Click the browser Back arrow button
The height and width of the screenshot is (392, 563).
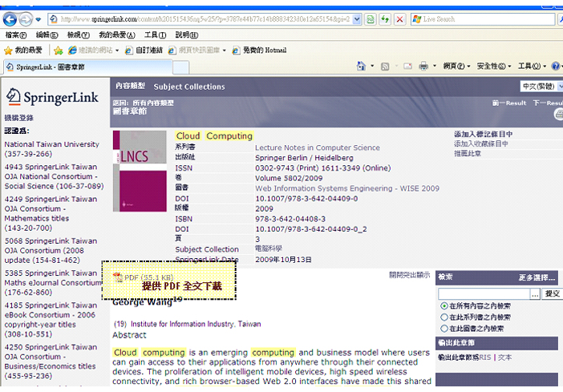click(10, 19)
